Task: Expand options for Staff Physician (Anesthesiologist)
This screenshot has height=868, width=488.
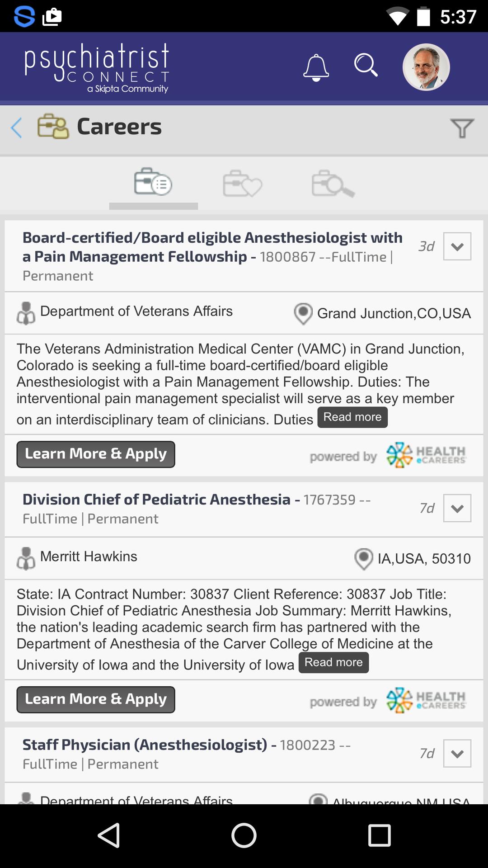Action: (457, 754)
